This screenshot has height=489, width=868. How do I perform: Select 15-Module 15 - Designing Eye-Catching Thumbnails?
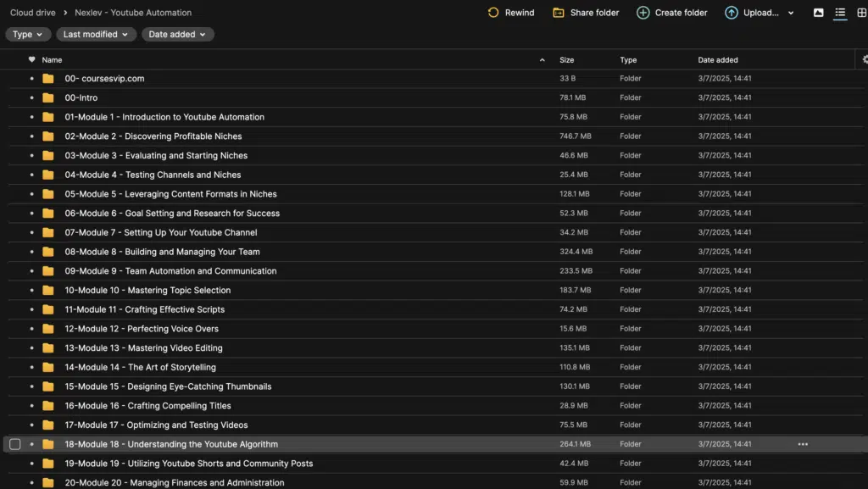(168, 386)
